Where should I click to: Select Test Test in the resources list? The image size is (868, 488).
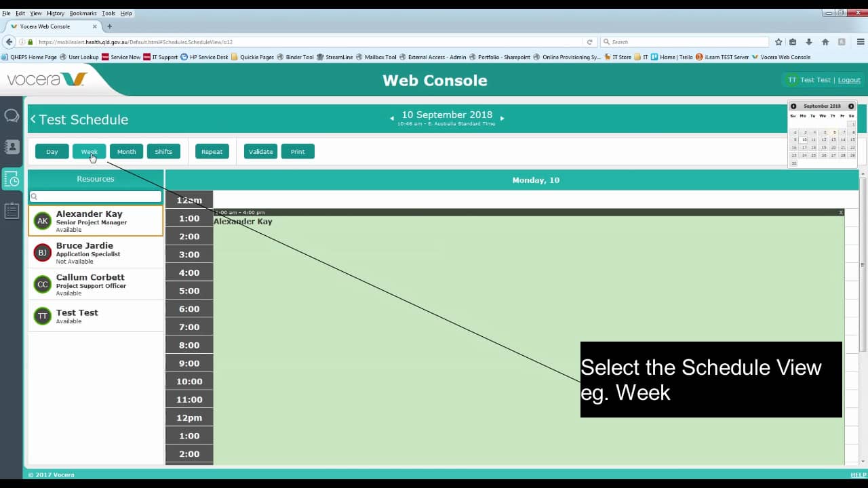coord(96,316)
